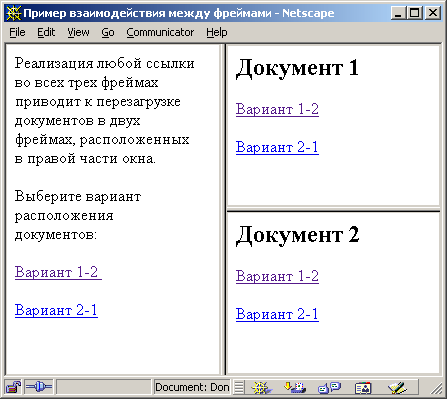Viewport: 447px width, 399px height.
Task: Open the Help menu
Action: tap(217, 32)
